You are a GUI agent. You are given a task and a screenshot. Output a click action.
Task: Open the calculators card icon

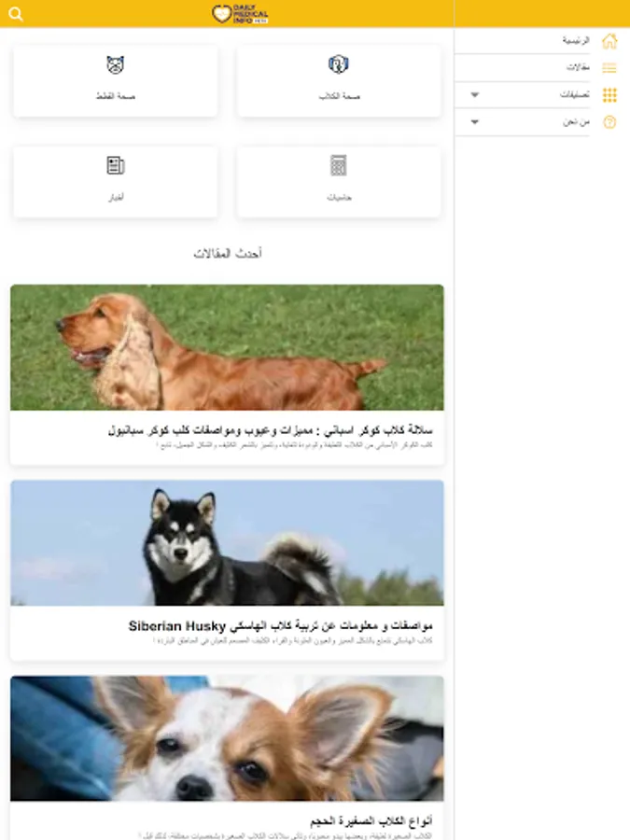(x=339, y=165)
